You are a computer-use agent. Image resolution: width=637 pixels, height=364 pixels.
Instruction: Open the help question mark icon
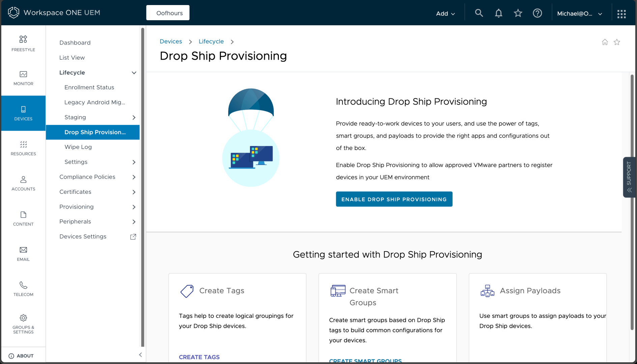click(x=537, y=13)
